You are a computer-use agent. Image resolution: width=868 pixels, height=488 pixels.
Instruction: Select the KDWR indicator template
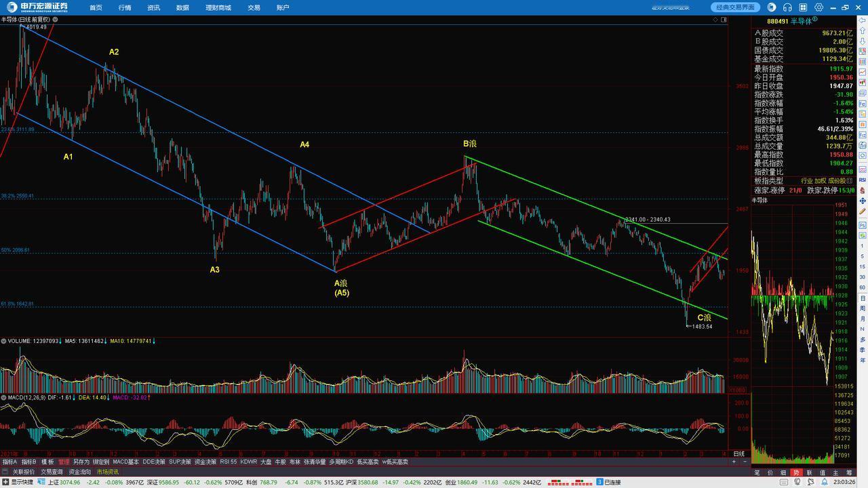249,462
